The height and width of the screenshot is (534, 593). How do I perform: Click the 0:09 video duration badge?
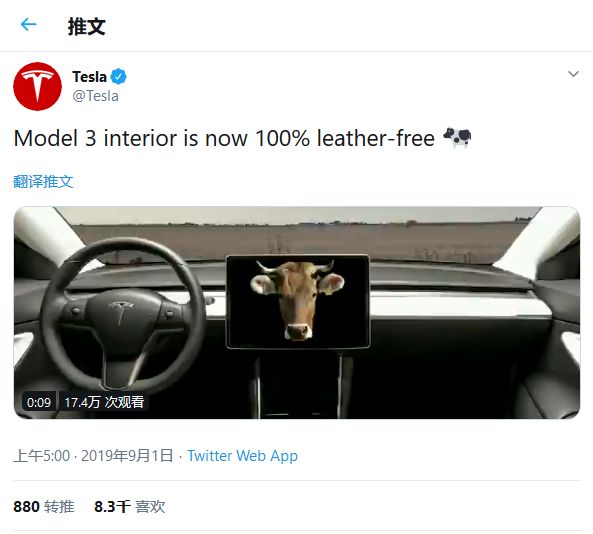tap(39, 402)
